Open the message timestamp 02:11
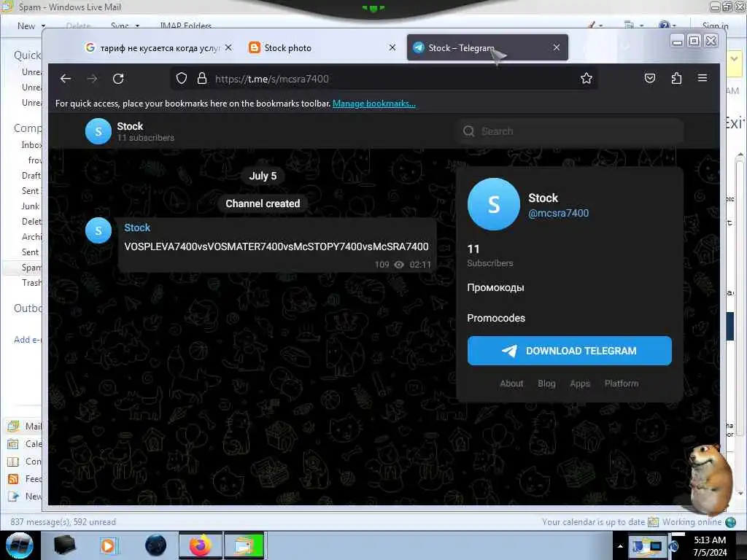 [420, 265]
